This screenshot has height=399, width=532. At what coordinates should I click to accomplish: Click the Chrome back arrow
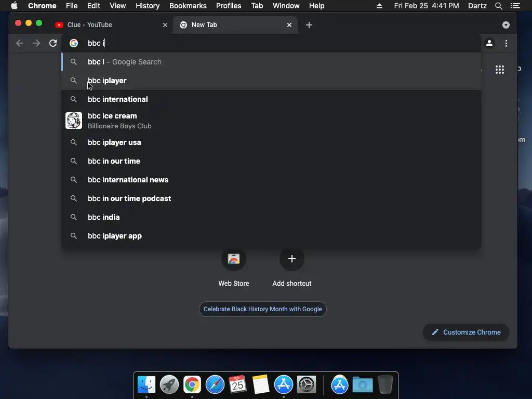pos(20,43)
